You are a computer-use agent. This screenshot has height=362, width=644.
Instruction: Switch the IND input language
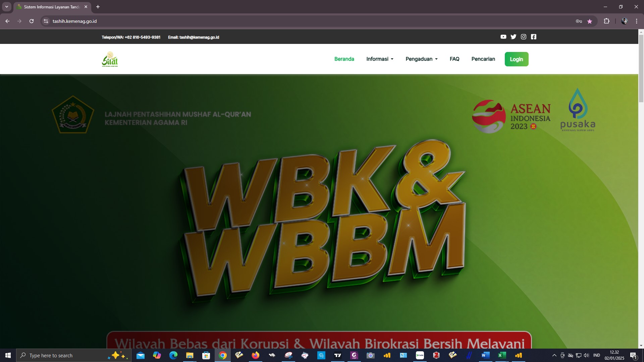597,355
